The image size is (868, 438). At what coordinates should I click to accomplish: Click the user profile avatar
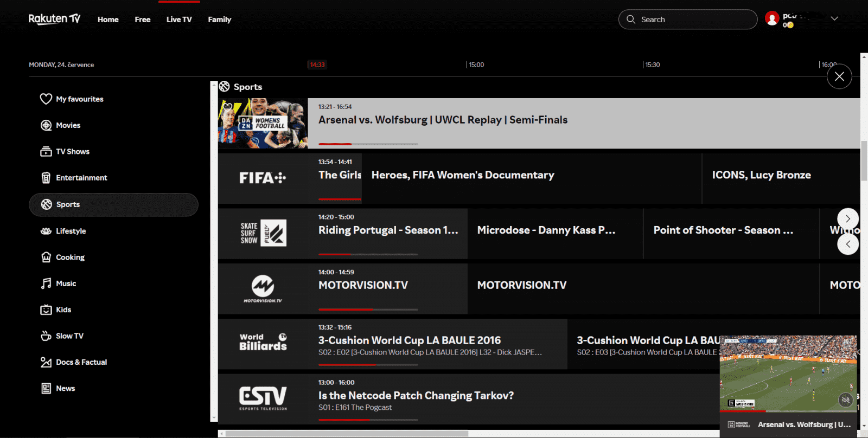pos(772,19)
